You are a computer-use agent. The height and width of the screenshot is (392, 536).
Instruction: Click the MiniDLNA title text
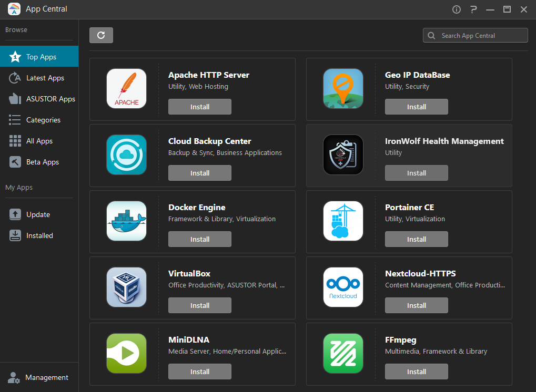[189, 340]
